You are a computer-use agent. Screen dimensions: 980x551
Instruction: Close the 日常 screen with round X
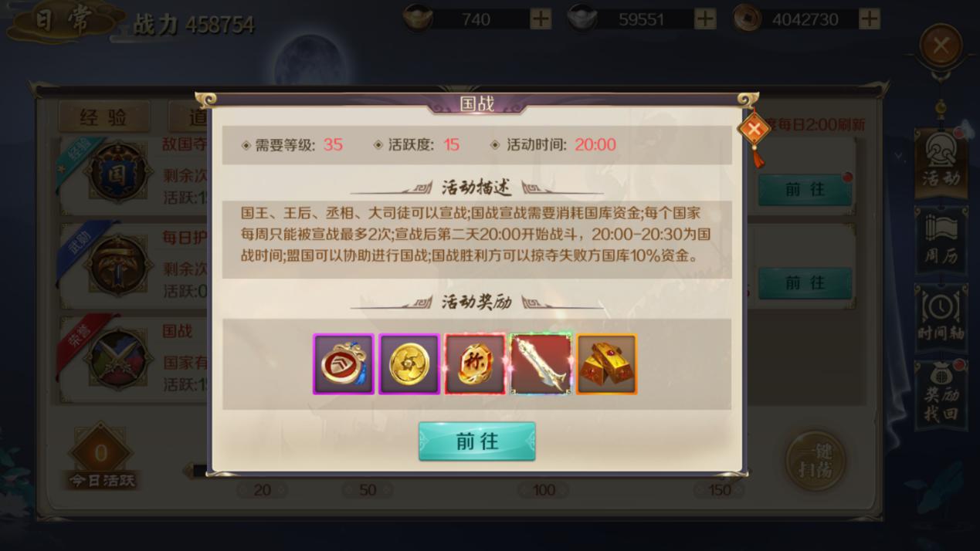pos(941,46)
